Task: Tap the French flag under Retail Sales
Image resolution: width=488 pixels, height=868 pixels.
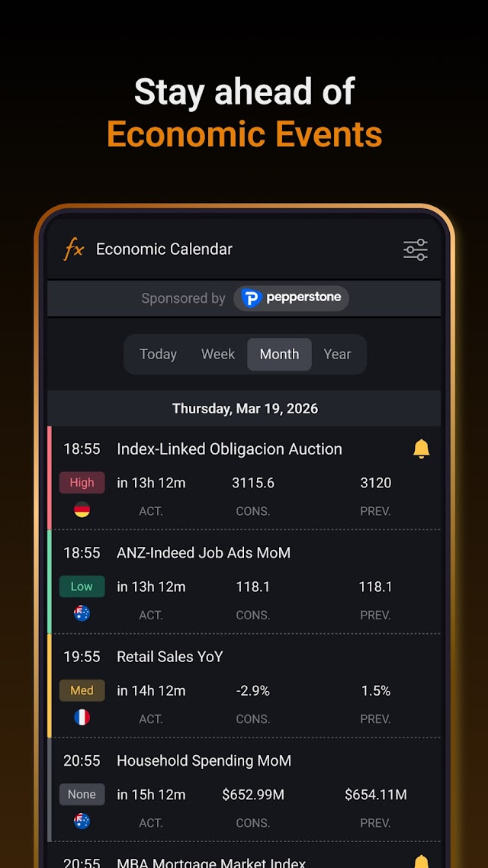Action: tap(82, 718)
